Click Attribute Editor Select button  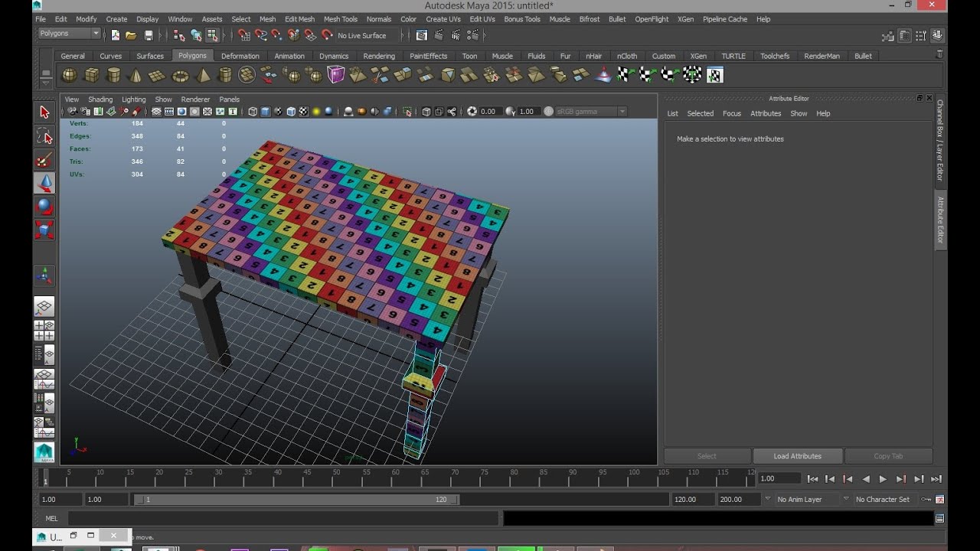[x=707, y=456]
